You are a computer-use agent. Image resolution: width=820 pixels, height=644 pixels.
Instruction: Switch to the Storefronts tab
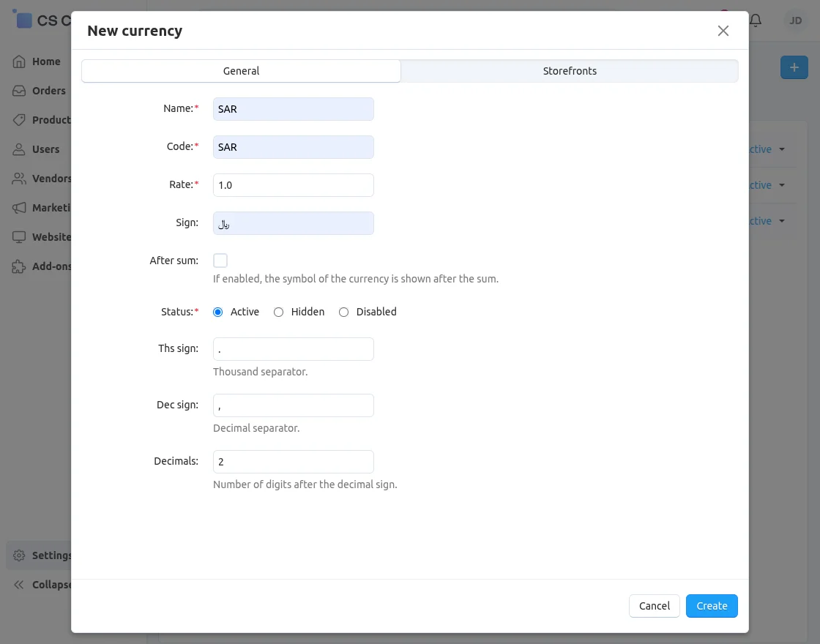click(x=570, y=71)
